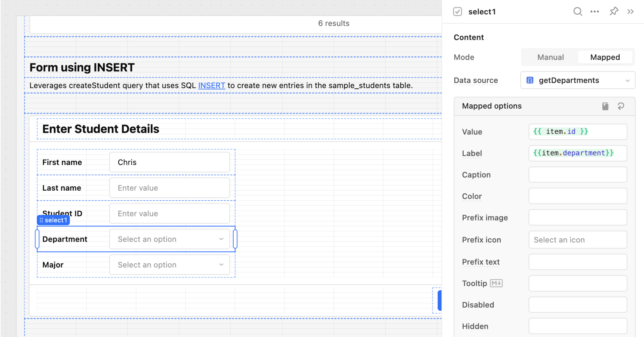The image size is (644, 337).
Task: Edit the Value field with item.id
Action: coord(578,132)
